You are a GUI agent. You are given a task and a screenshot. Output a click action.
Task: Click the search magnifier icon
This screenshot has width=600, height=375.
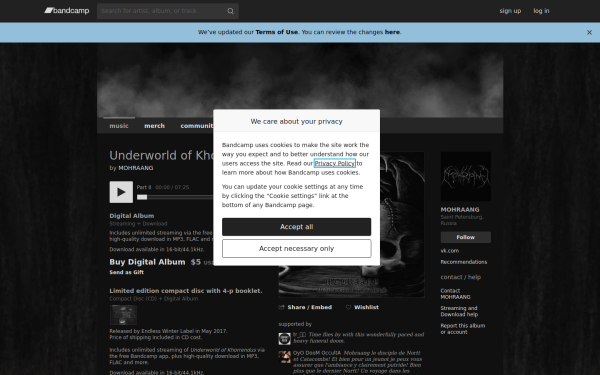click(230, 11)
